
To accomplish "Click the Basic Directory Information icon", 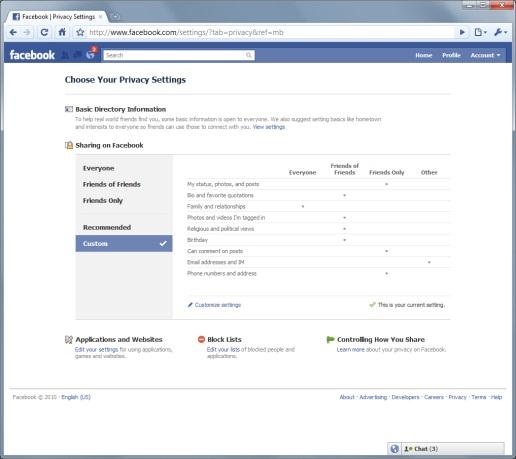I will click(x=69, y=109).
